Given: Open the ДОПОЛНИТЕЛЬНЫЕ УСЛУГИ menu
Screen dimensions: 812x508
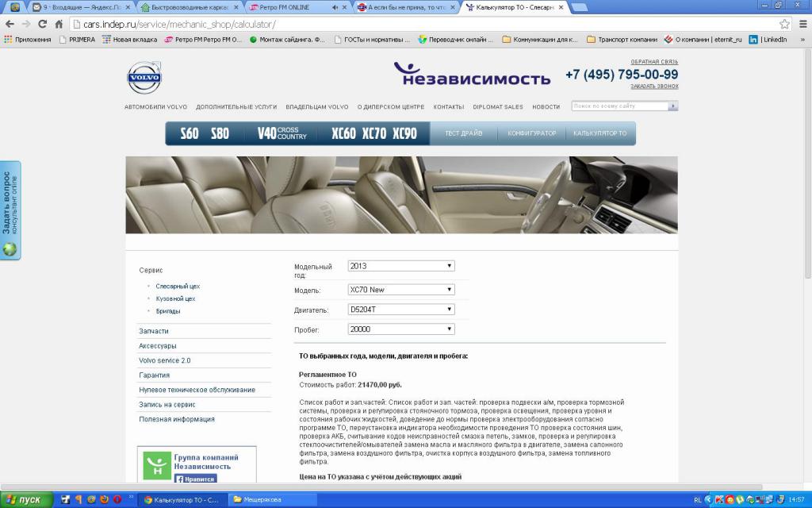Looking at the screenshot, I should 236,107.
